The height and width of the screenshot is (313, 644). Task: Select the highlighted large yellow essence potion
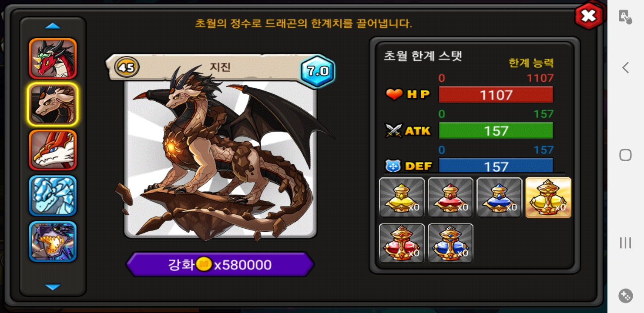(548, 197)
